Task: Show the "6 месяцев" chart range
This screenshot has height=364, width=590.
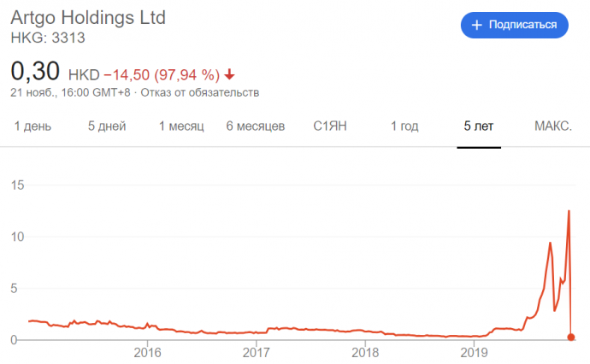Action: click(256, 126)
